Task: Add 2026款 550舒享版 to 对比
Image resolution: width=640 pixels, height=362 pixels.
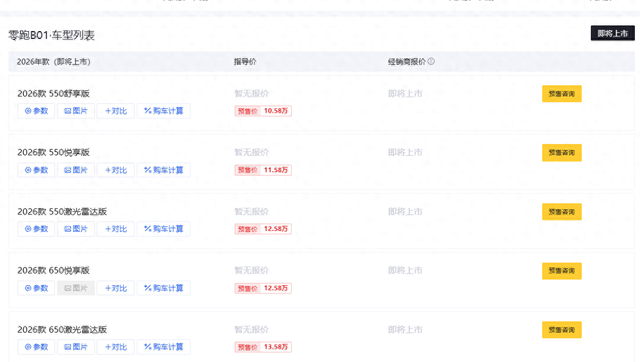Action: tap(116, 111)
